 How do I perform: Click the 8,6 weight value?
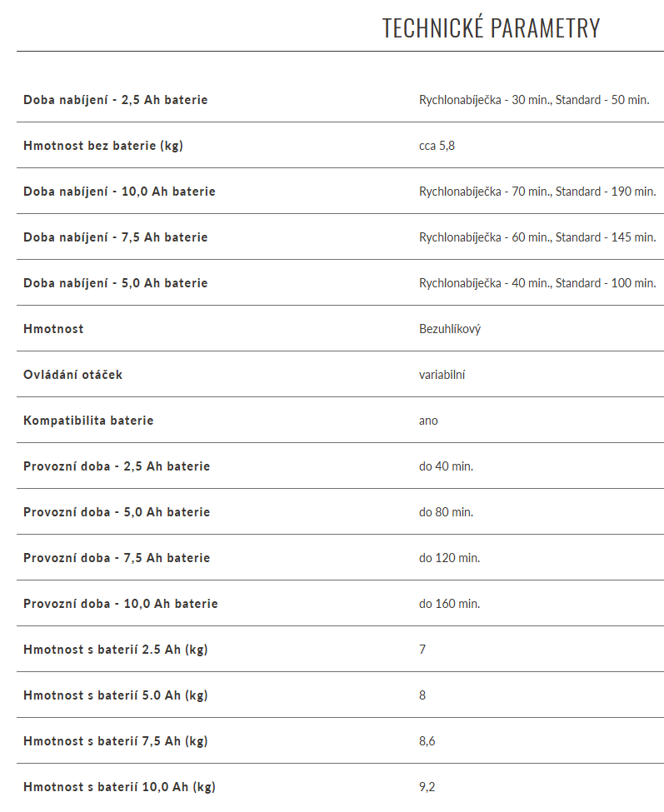[427, 741]
